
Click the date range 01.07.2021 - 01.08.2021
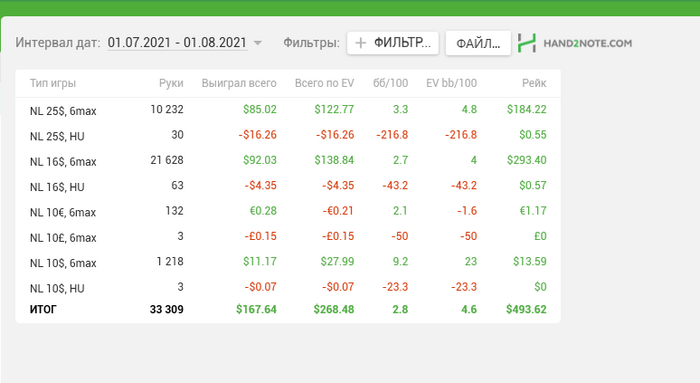tap(177, 42)
